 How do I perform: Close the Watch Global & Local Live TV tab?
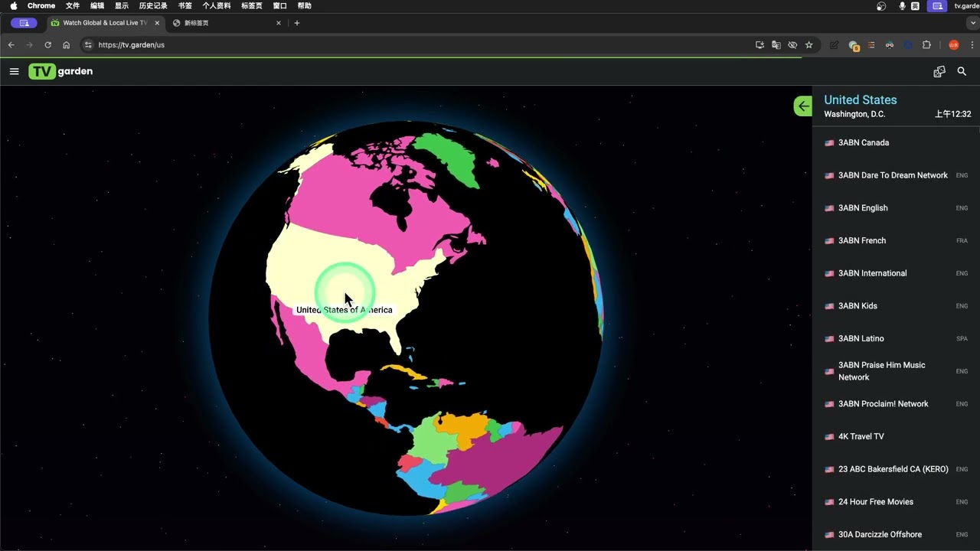pyautogui.click(x=157, y=23)
